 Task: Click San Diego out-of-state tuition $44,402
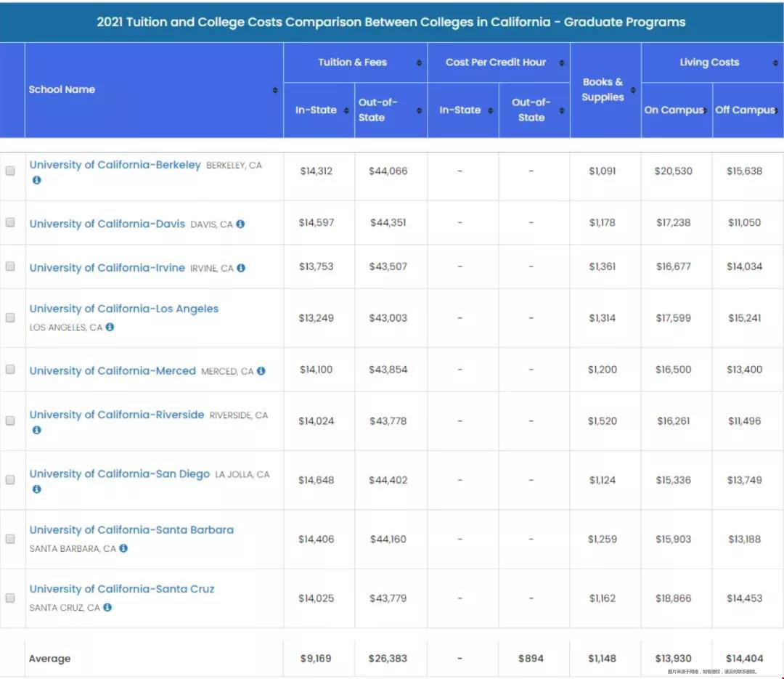pos(388,480)
